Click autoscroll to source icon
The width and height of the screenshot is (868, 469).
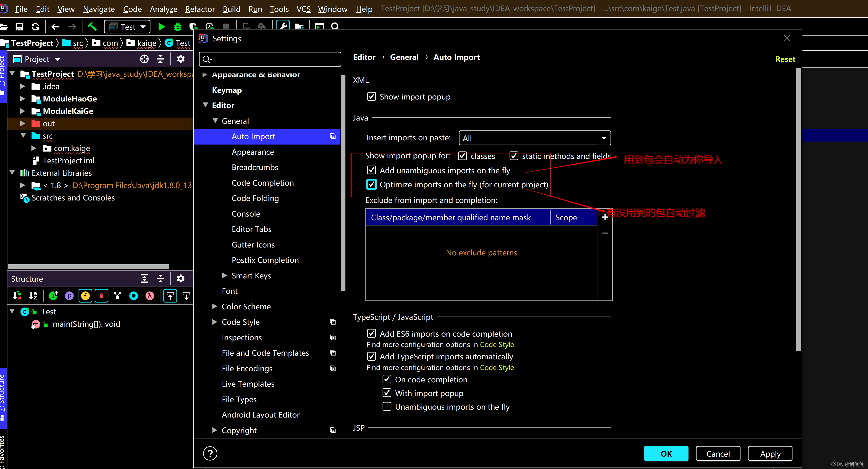pos(170,296)
